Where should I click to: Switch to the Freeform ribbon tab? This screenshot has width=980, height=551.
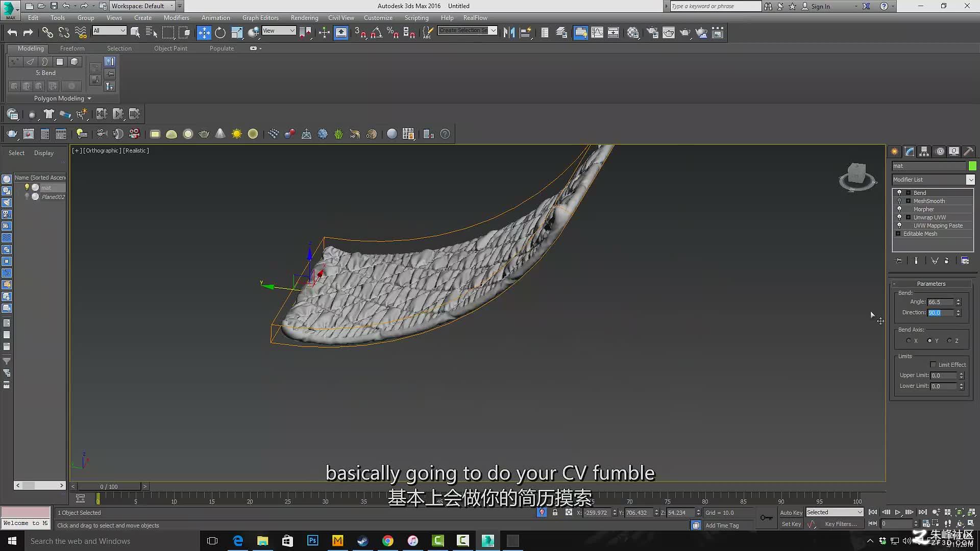(72, 48)
